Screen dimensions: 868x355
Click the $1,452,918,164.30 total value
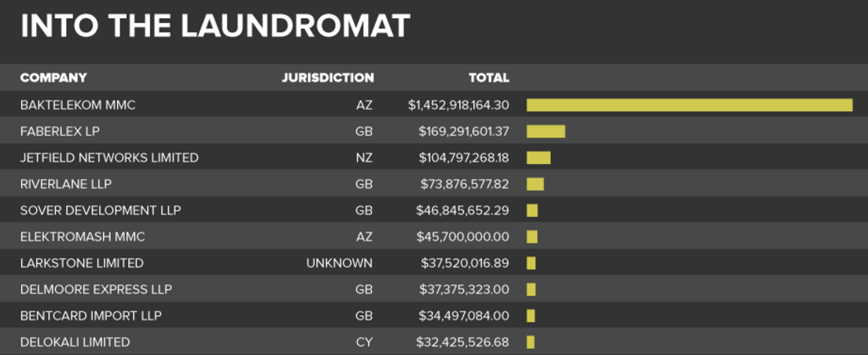458,104
